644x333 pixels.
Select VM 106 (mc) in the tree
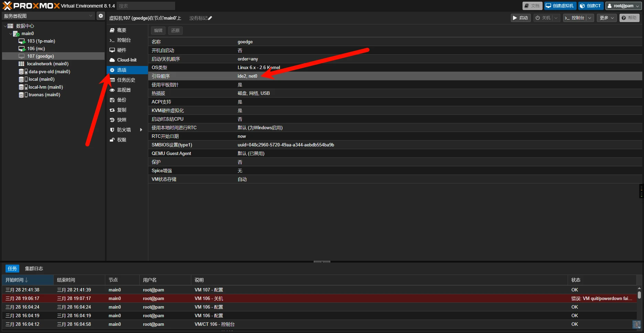(x=36, y=49)
